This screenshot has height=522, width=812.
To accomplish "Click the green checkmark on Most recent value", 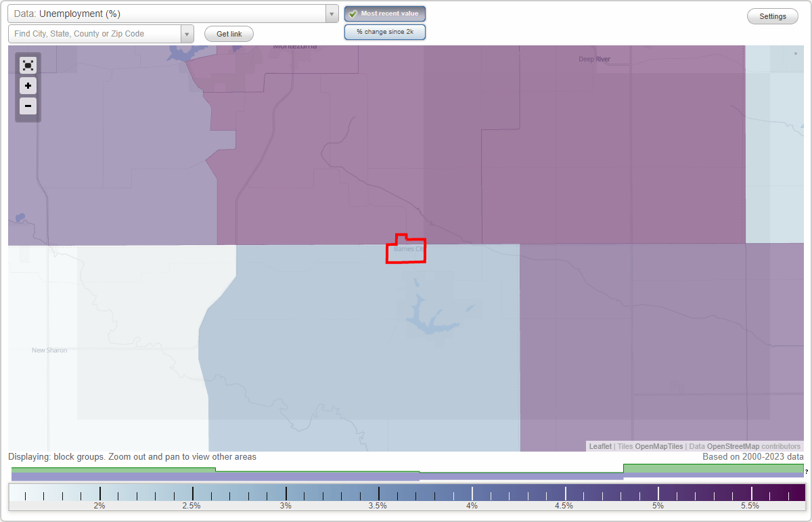I will (x=353, y=13).
